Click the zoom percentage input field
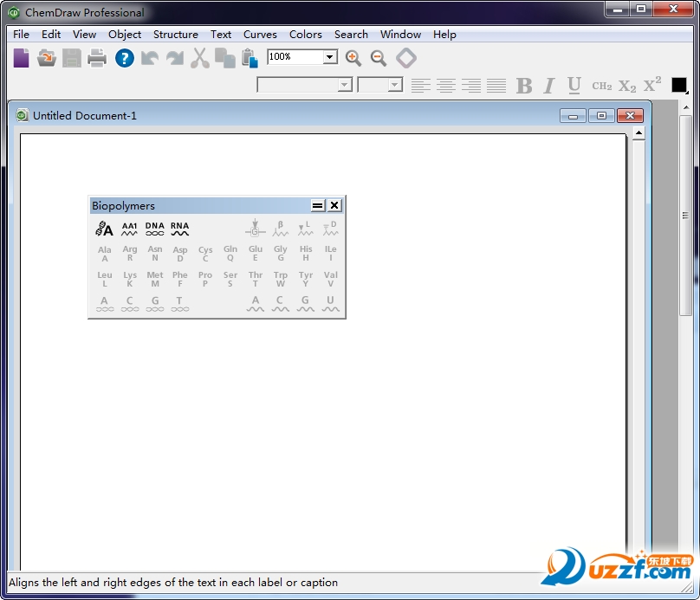This screenshot has width=700, height=600. [295, 57]
